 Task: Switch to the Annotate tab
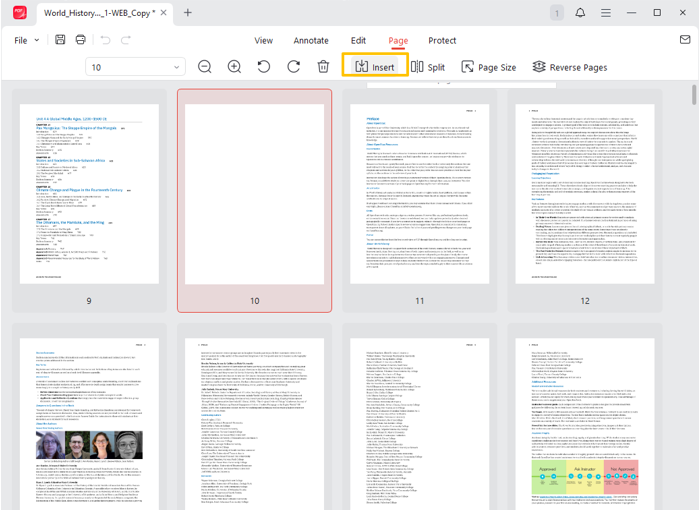click(311, 40)
